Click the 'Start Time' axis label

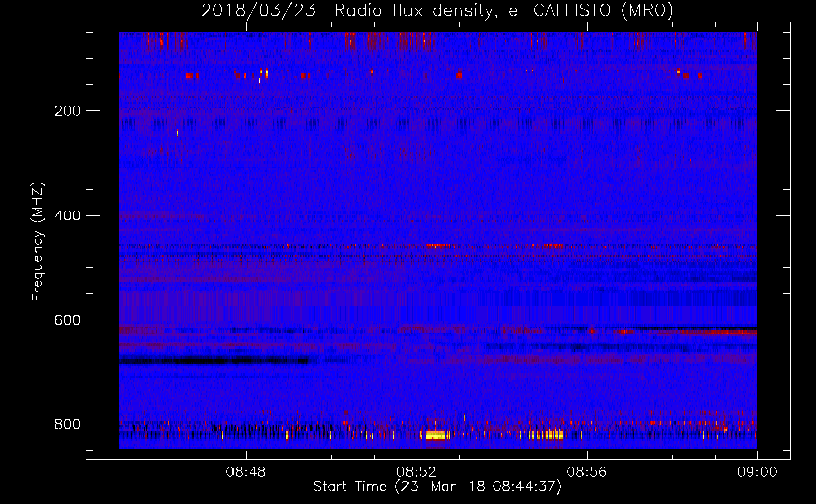437,487
